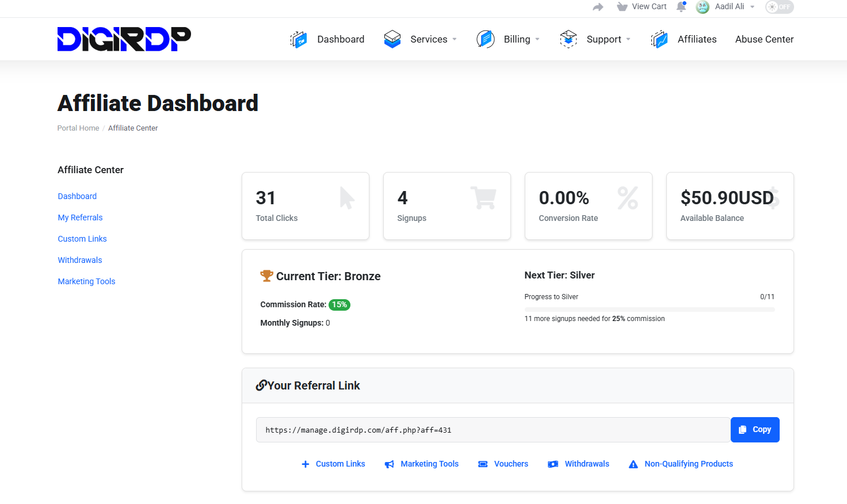Open notifications with the bell icon
The image size is (847, 504).
click(681, 7)
